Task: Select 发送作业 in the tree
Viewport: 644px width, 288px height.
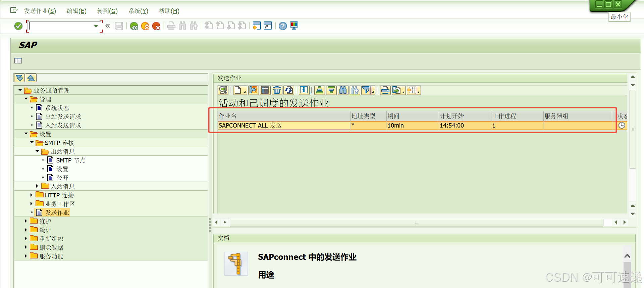Action: 57,212
